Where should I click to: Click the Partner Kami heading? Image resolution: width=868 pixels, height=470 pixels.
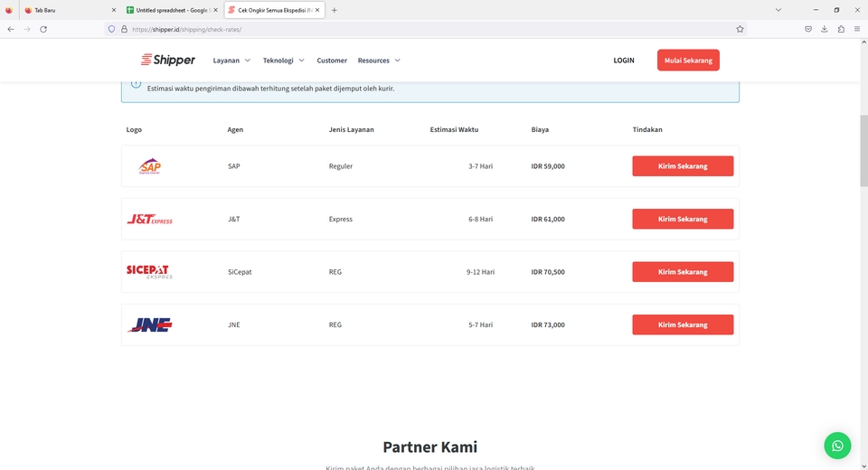coord(430,446)
